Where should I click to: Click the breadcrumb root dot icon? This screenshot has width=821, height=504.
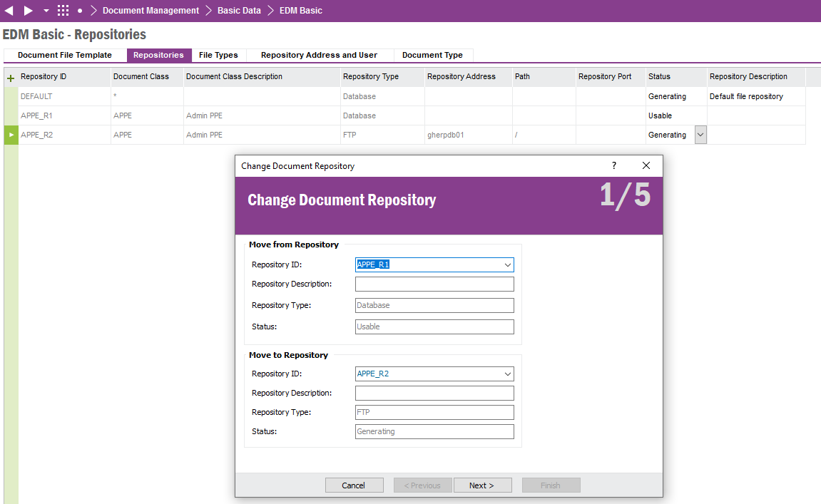80,11
